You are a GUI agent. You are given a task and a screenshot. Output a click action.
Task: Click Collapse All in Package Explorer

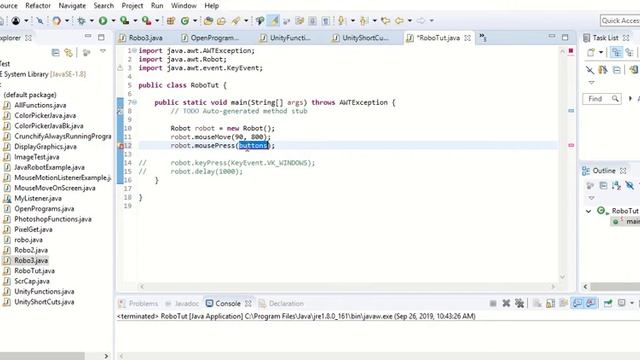tap(56, 53)
